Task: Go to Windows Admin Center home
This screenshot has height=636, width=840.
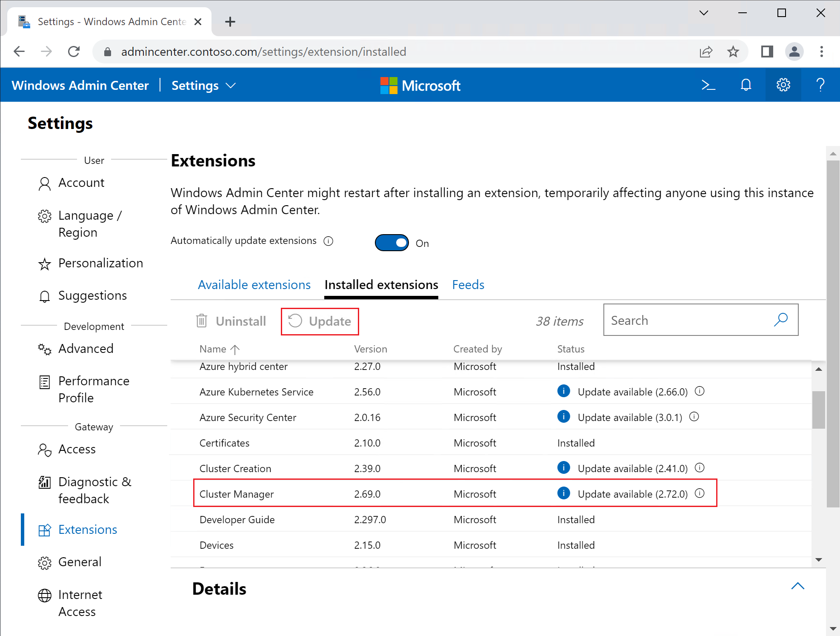Action: click(80, 86)
